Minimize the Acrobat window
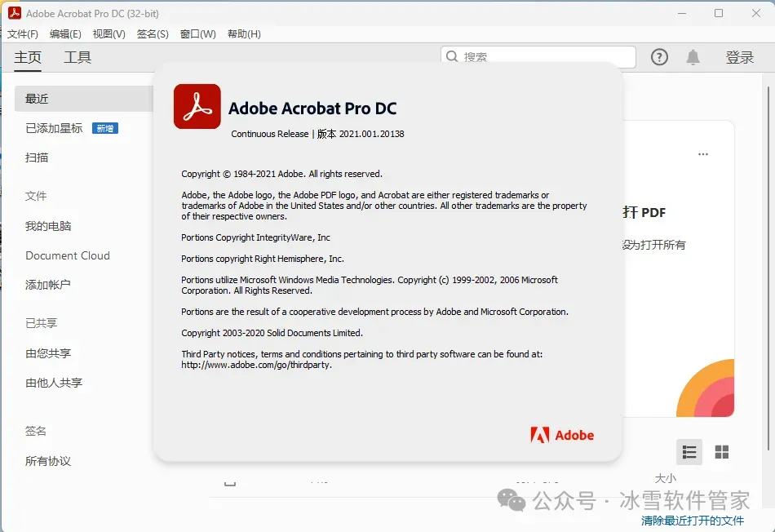 pos(682,13)
